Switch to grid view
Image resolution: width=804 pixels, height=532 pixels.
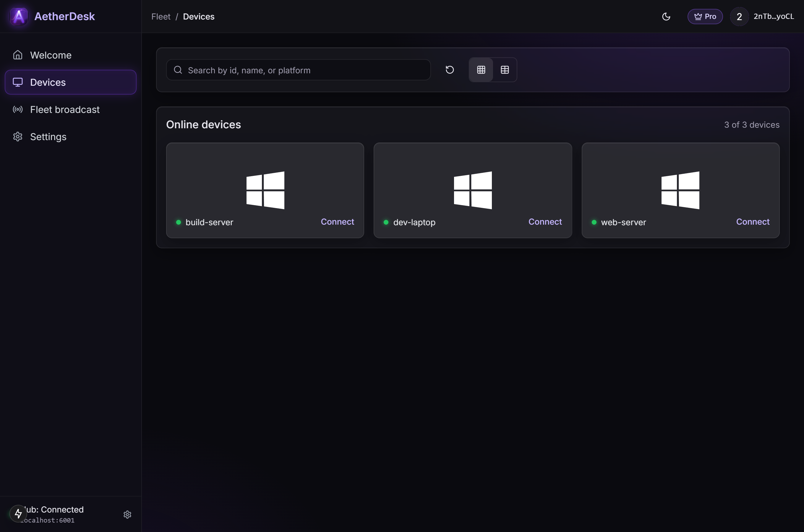(x=481, y=70)
